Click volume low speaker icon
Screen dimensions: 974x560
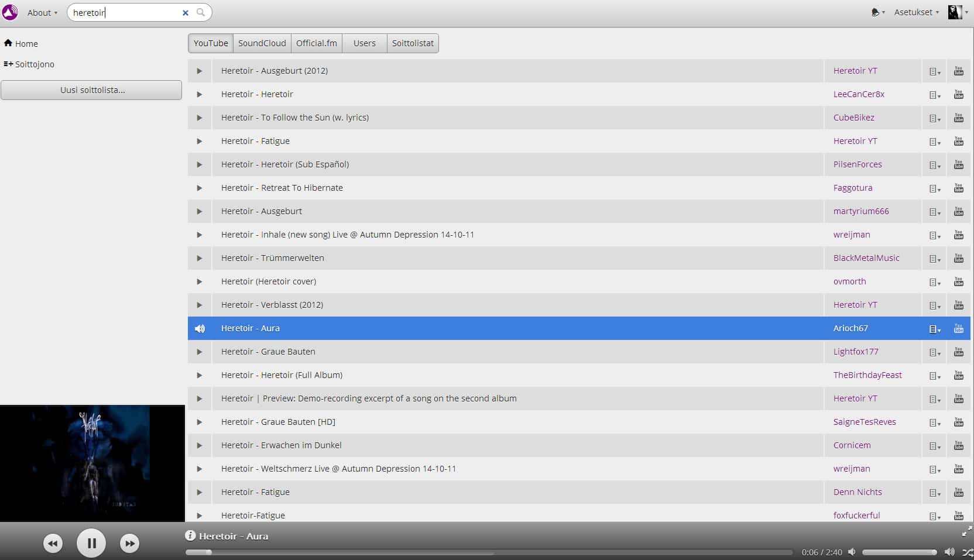tap(852, 552)
